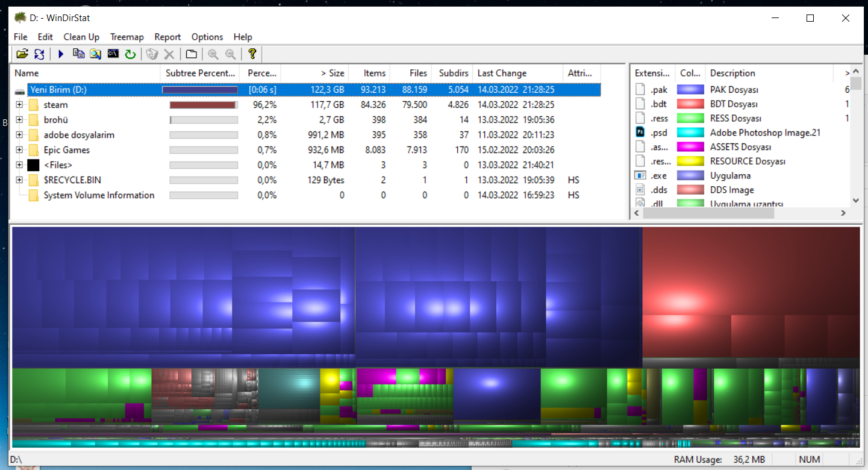Screen dimensions: 868x470
Task: Click the black square icon beside <Files>
Action: point(33,165)
